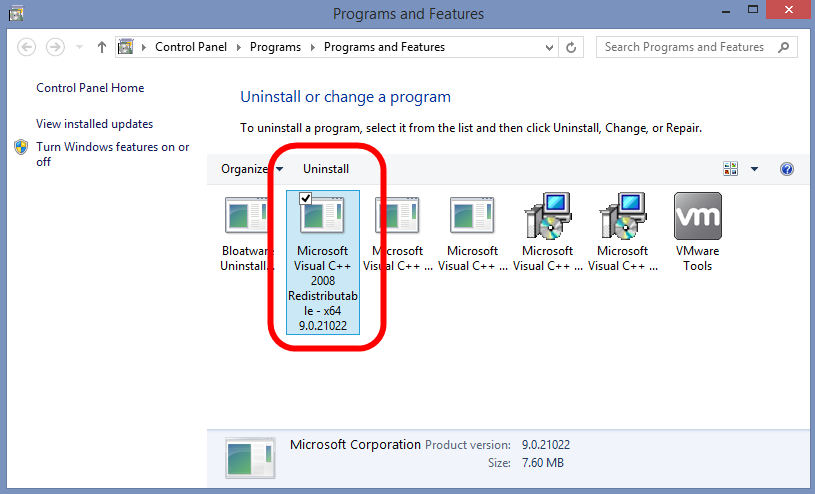This screenshot has width=815, height=494.
Task: Select Programs breadcrumb
Action: (x=275, y=47)
